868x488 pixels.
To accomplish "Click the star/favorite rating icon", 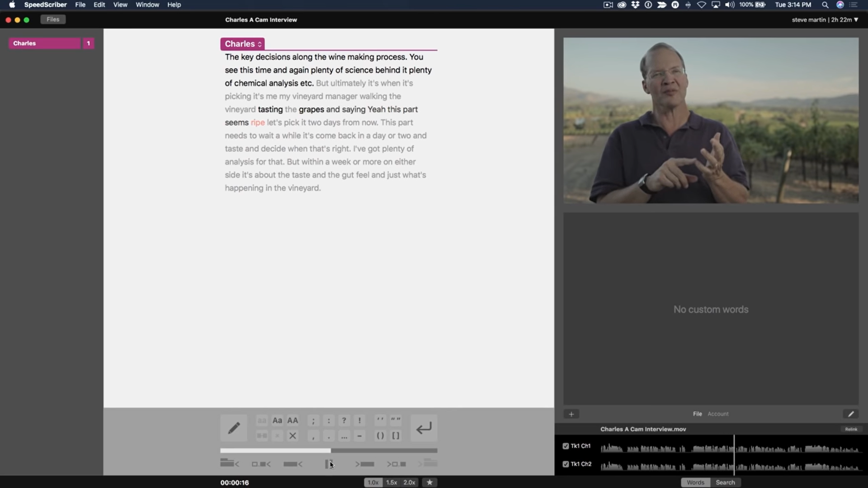I will (429, 482).
